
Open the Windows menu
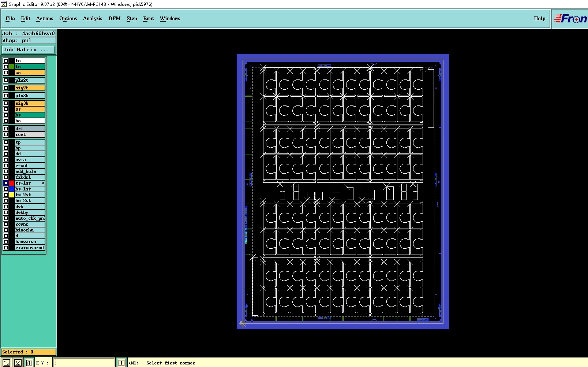(x=170, y=18)
